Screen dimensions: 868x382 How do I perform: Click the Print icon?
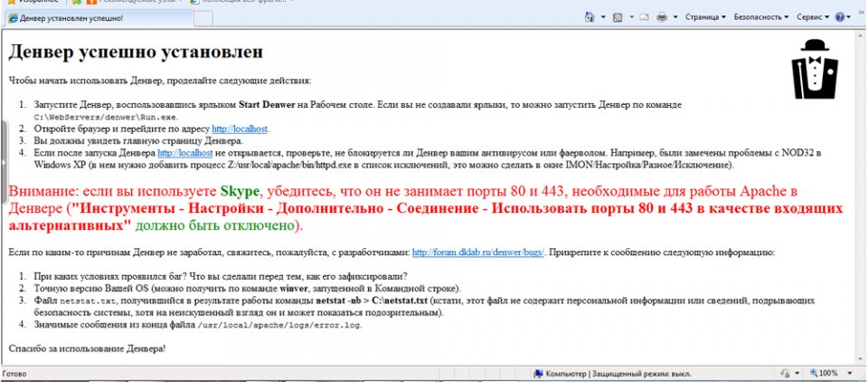pyautogui.click(x=662, y=17)
